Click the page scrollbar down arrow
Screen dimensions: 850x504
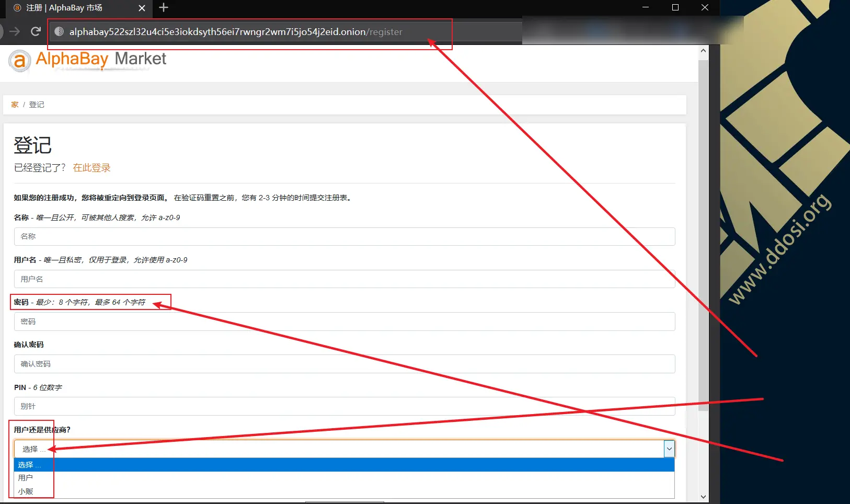pos(703,497)
